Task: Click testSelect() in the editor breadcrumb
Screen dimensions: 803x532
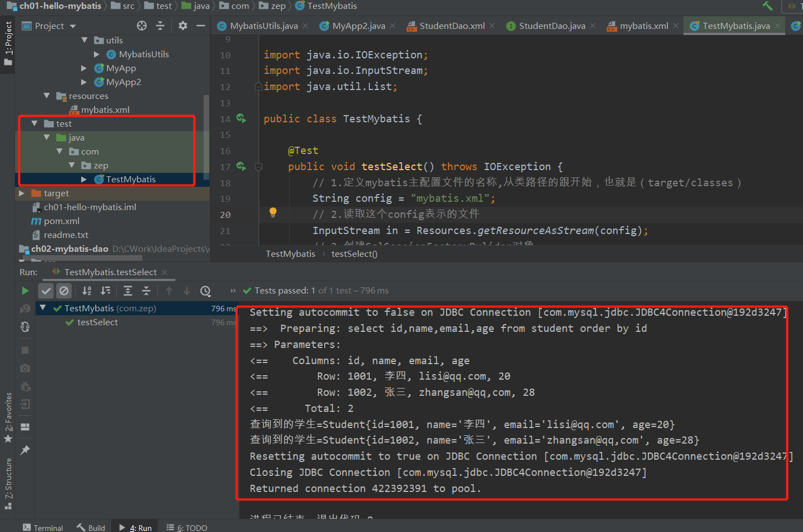Action: point(354,254)
